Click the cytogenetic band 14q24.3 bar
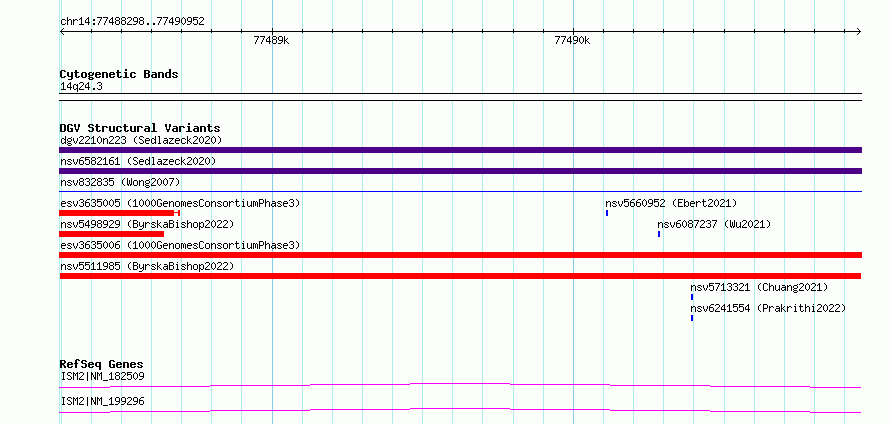The height and width of the screenshot is (424, 890). tap(460, 97)
